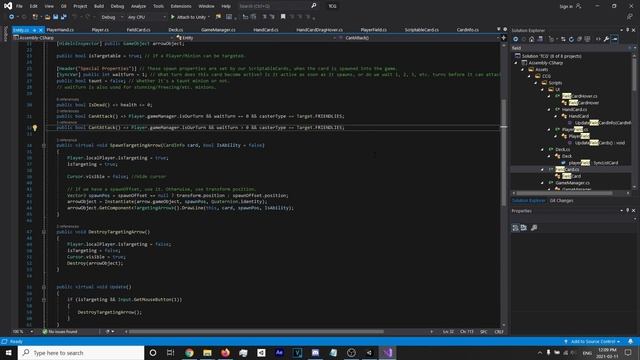This screenshot has height=360, width=640.
Task: Collapse the DestroyTargetingArrow method outline
Action: (44, 232)
